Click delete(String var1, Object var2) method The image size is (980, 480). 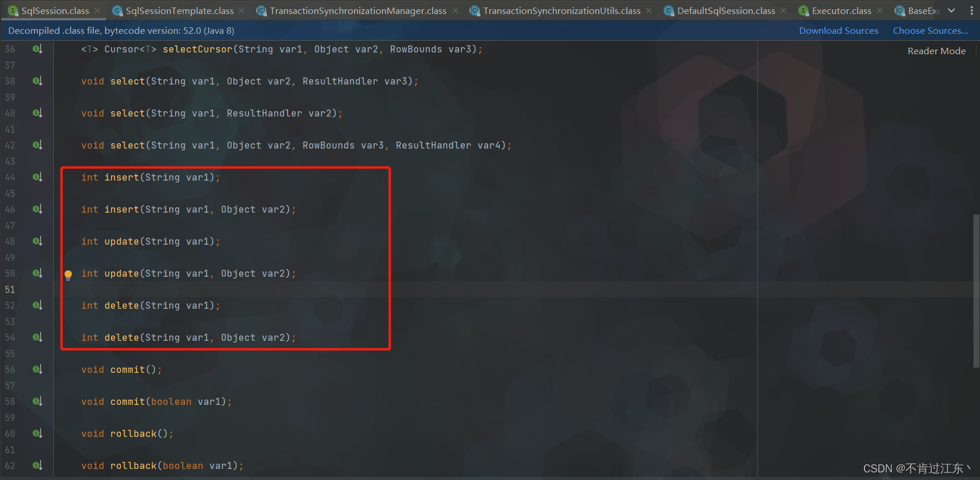121,338
